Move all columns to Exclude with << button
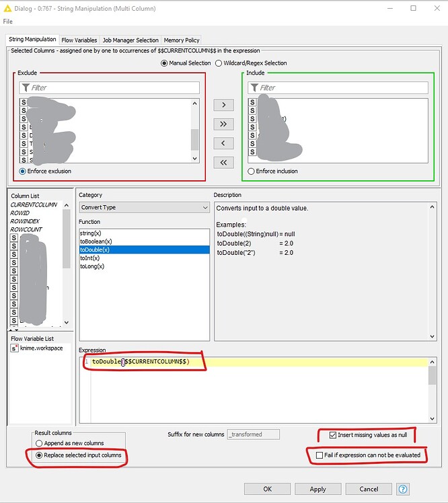The width and height of the screenshot is (448, 503). click(223, 163)
